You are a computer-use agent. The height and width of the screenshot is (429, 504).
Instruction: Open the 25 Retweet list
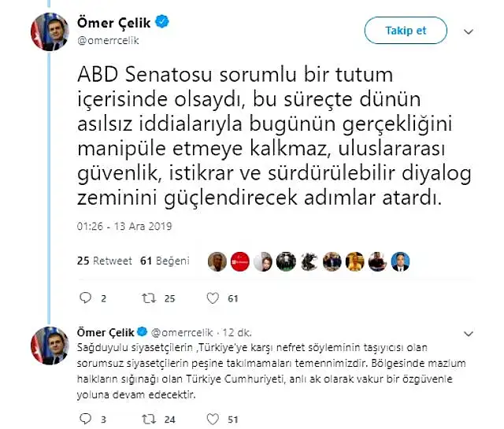[x=105, y=261]
